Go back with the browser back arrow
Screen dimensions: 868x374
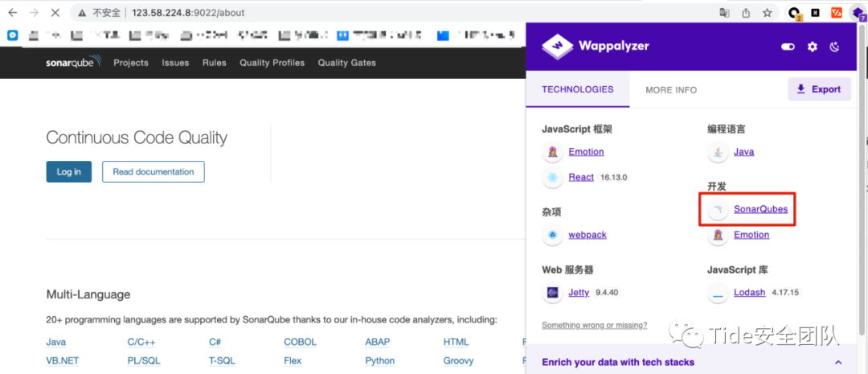pyautogui.click(x=12, y=12)
